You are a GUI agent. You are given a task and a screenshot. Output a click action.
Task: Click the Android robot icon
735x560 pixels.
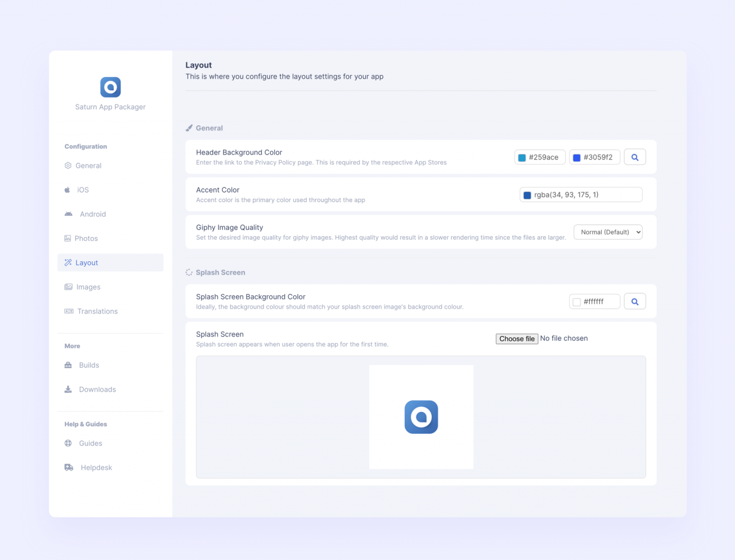(68, 214)
